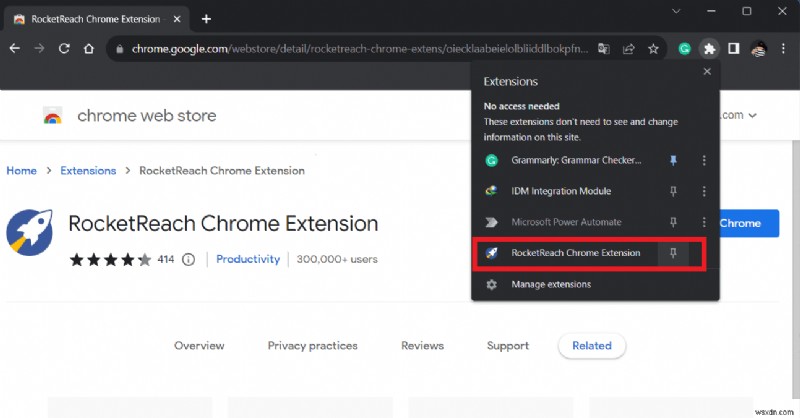Switch to the Support tab
800x418 pixels.
[x=508, y=346]
